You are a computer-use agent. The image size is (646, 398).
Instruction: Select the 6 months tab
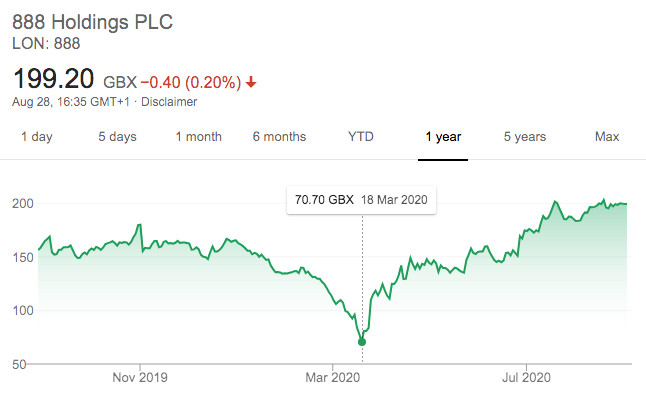click(x=279, y=137)
